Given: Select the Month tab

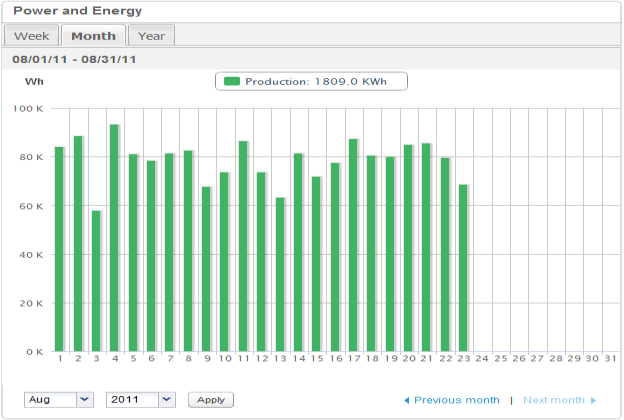Looking at the screenshot, I should (x=94, y=36).
